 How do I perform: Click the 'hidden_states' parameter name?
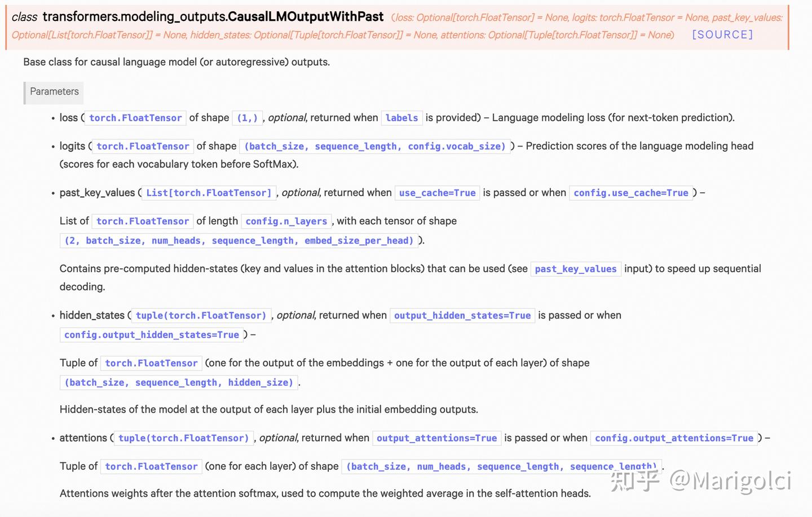(92, 316)
